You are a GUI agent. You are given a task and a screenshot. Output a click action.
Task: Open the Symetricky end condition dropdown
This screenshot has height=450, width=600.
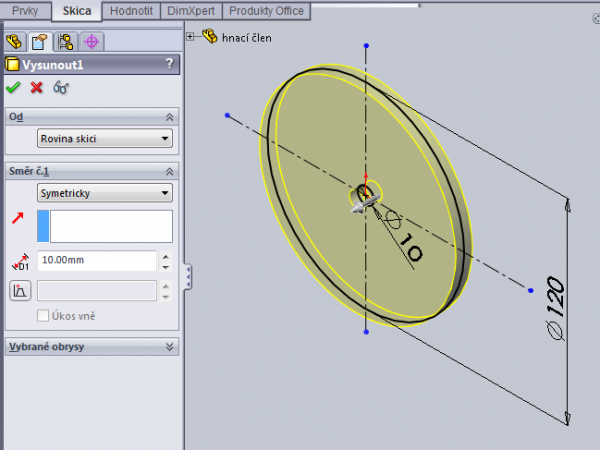pyautogui.click(x=105, y=192)
